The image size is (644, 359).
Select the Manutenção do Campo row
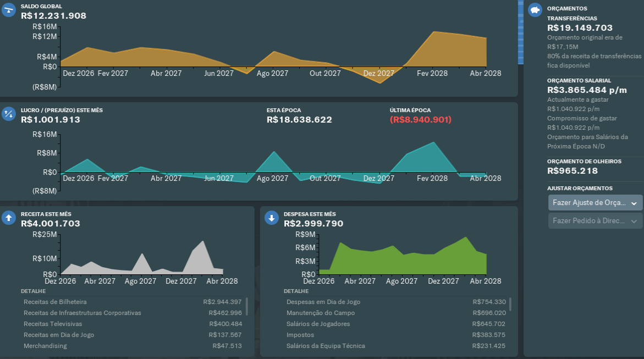tap(396, 313)
